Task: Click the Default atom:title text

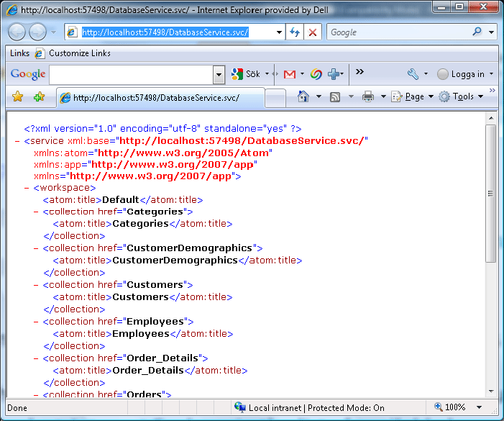Action: point(121,200)
